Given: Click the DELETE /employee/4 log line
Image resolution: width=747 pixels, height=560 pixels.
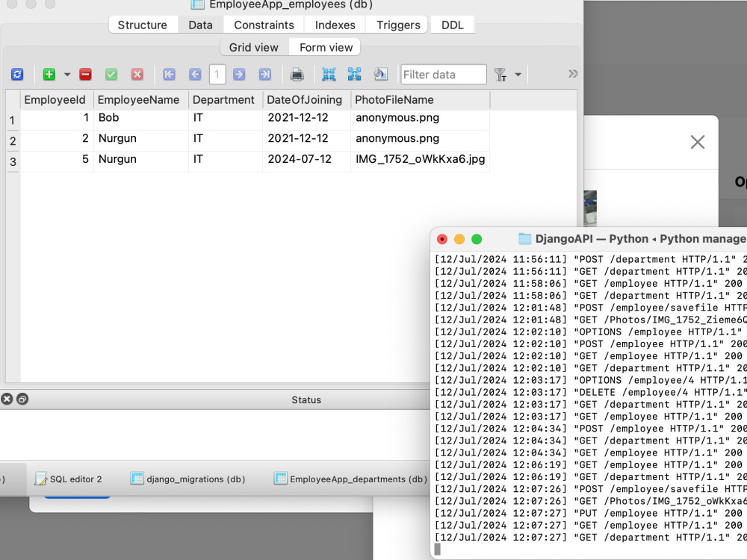Looking at the screenshot, I should click(x=590, y=393).
